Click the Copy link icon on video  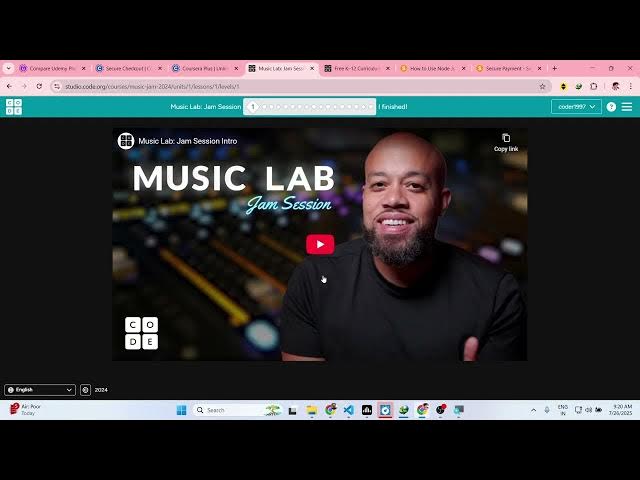506,138
